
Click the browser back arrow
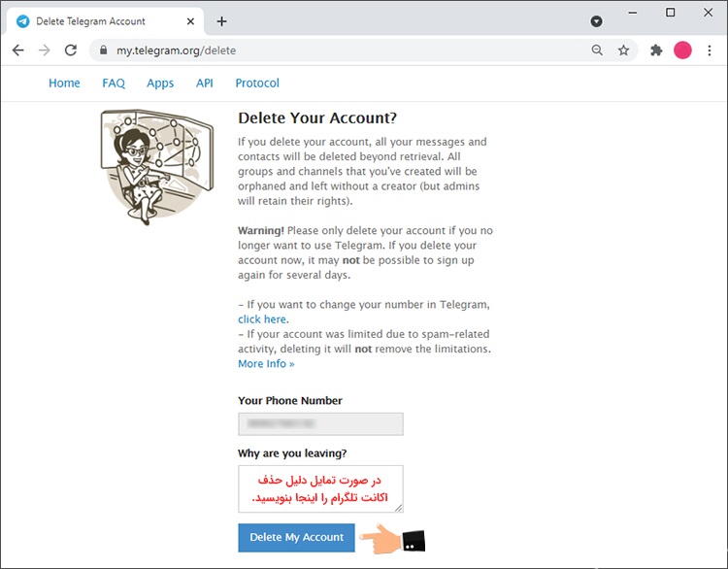coord(17,50)
